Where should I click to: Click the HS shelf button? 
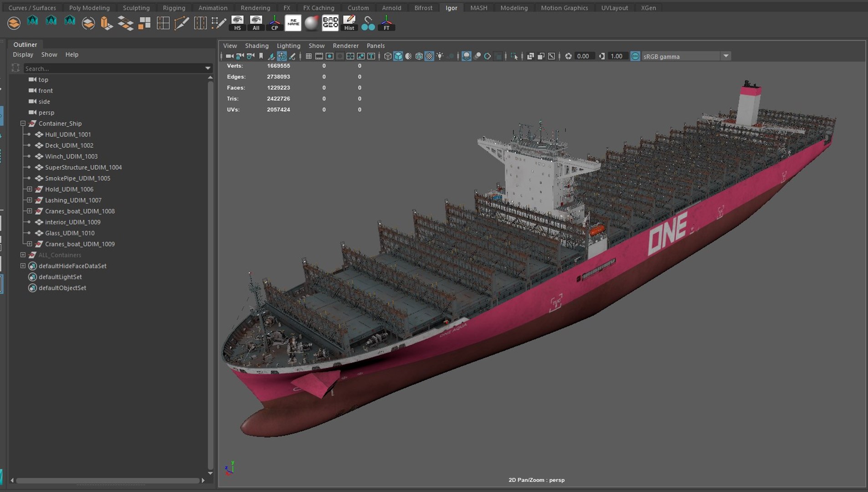click(237, 23)
